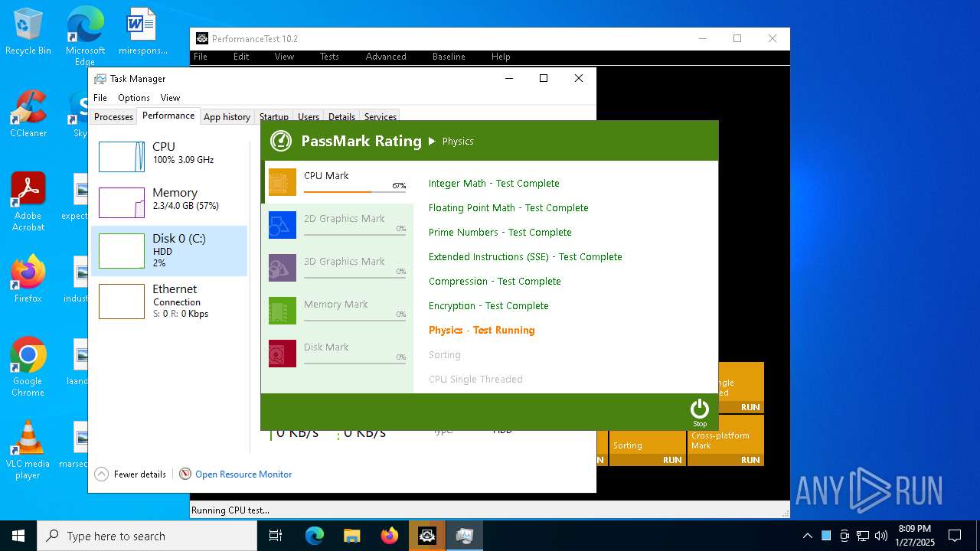Open PerformanceTest File menu
980x551 pixels.
coord(201,57)
